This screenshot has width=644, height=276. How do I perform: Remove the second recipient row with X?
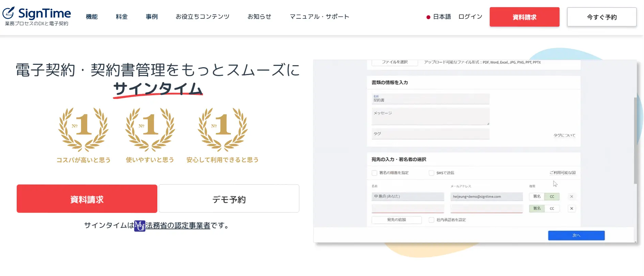(x=571, y=208)
